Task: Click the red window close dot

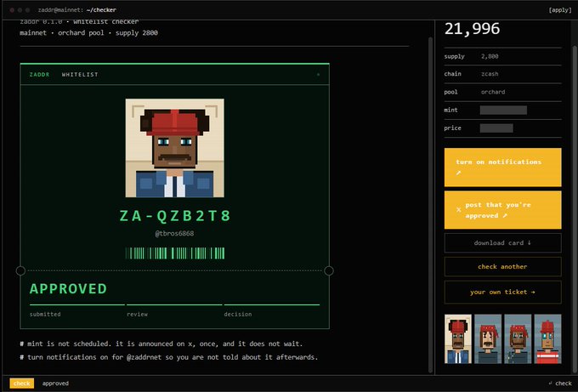Action: [x=12, y=10]
